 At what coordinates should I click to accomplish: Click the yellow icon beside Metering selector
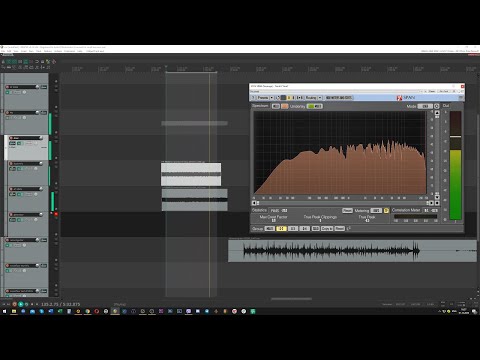coord(386,210)
